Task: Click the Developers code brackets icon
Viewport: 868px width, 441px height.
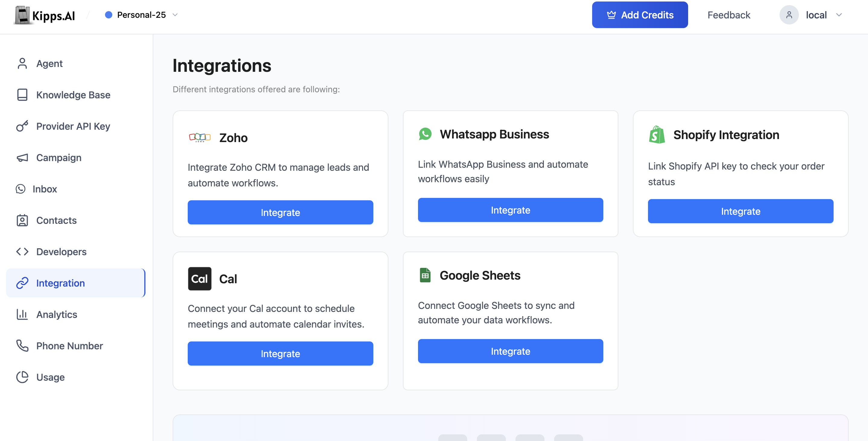Action: click(22, 251)
